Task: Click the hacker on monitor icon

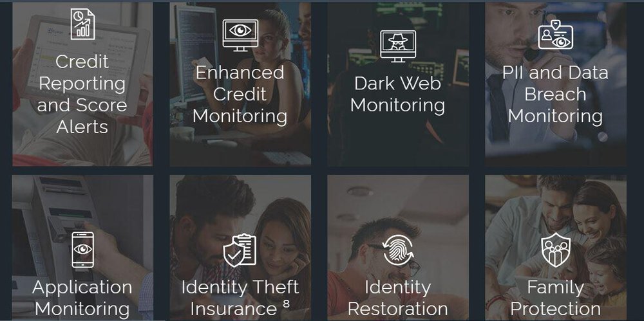Action: point(397,46)
